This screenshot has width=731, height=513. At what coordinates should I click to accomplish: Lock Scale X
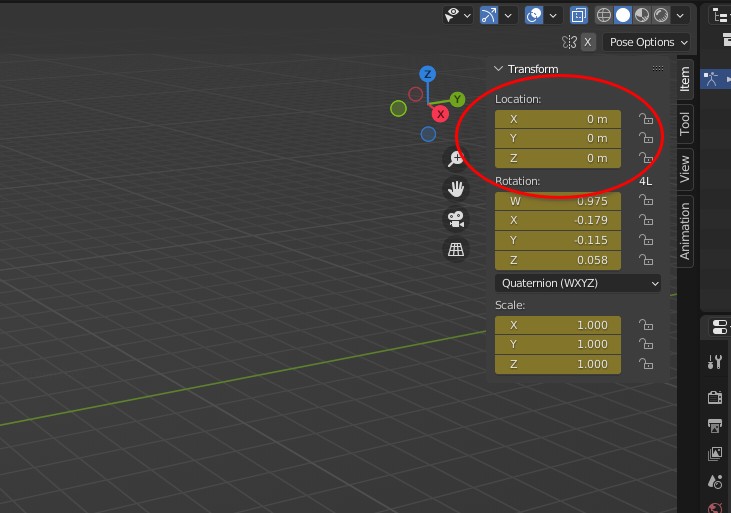[646, 325]
